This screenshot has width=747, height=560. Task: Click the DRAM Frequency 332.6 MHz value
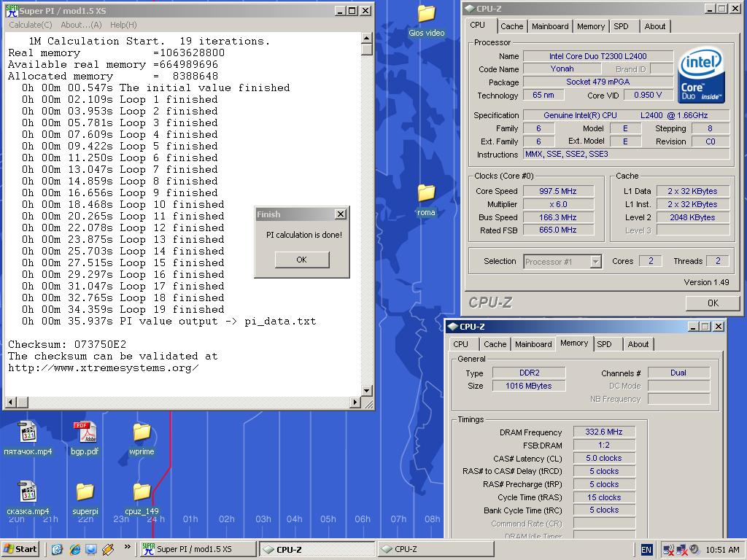(603, 432)
